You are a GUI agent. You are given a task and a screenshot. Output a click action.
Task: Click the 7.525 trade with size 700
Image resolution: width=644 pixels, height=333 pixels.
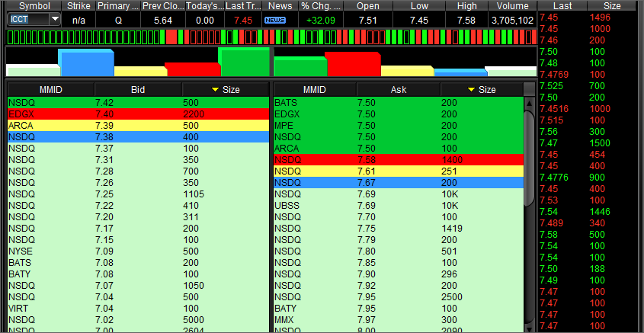pos(588,86)
